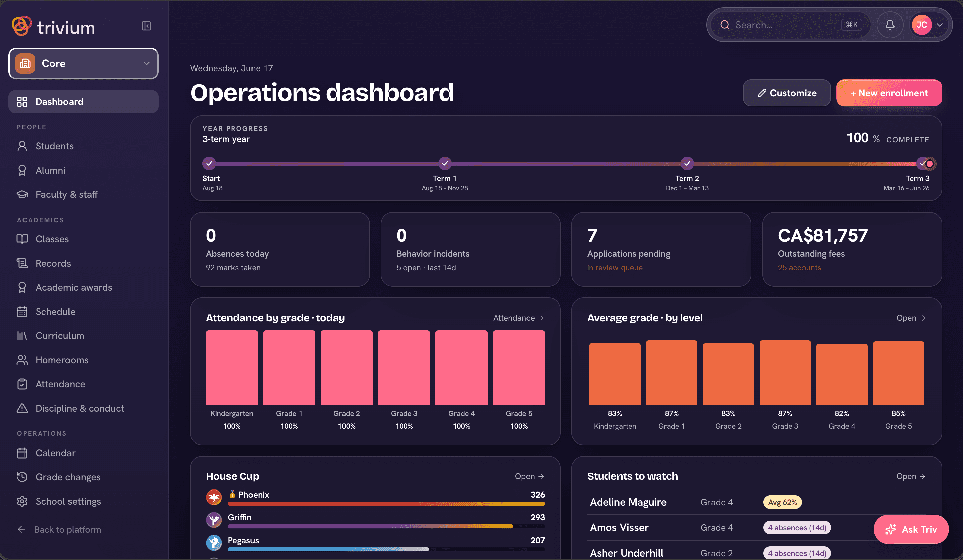This screenshot has width=963, height=560.
Task: Click the Attendance clipboard icon
Action: pos(22,384)
